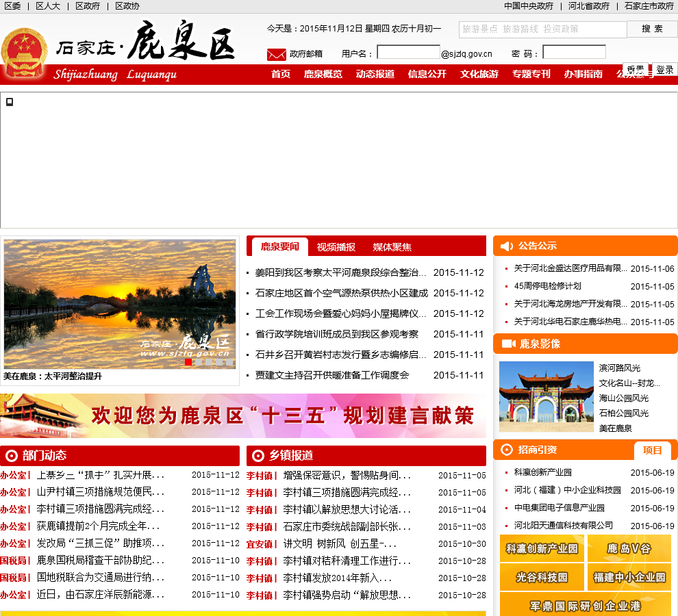
Task: Select the red active slideshow indicator dot
Action: pyautogui.click(x=188, y=362)
